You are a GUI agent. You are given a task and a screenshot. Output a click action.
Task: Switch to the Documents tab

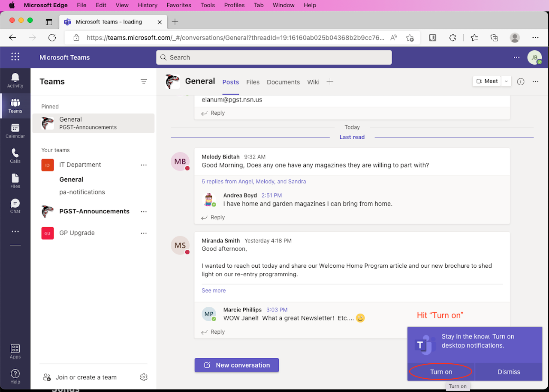(x=283, y=82)
